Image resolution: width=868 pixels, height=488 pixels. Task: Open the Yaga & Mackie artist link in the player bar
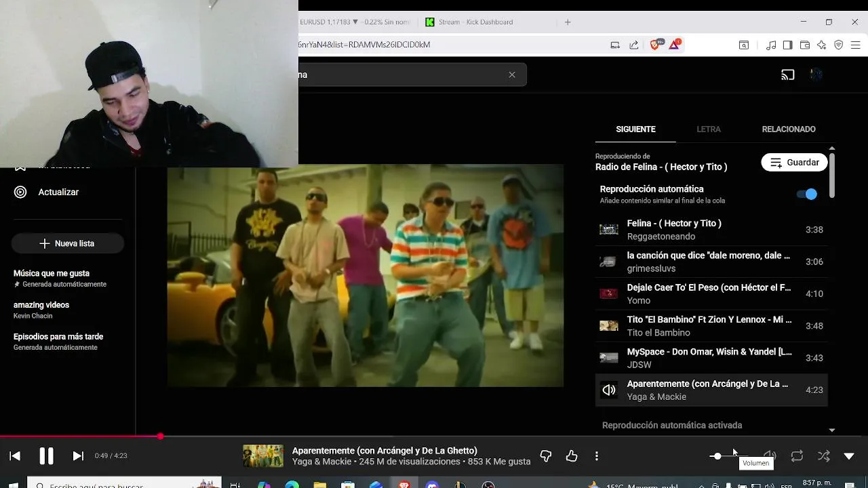(322, 462)
